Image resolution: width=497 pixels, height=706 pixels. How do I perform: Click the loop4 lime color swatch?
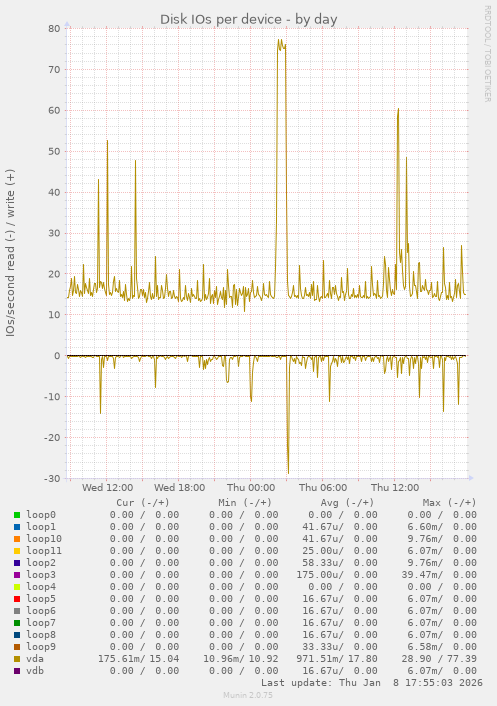click(x=17, y=587)
